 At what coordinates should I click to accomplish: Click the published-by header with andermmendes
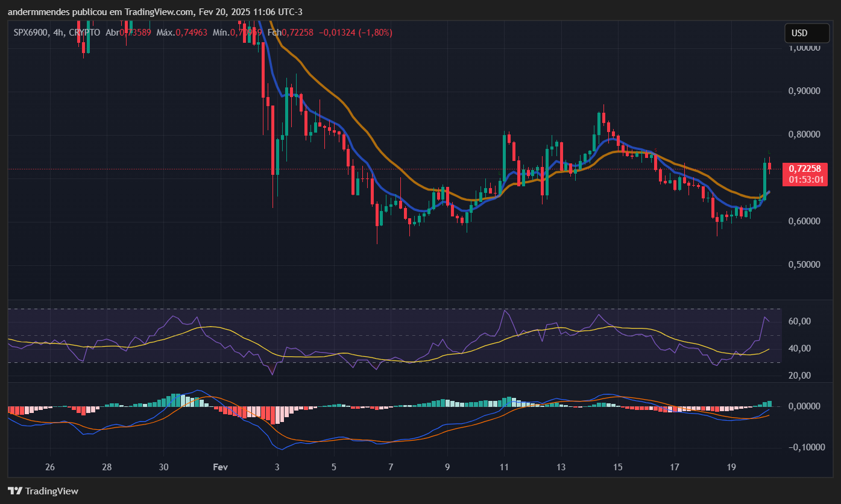tap(155, 12)
